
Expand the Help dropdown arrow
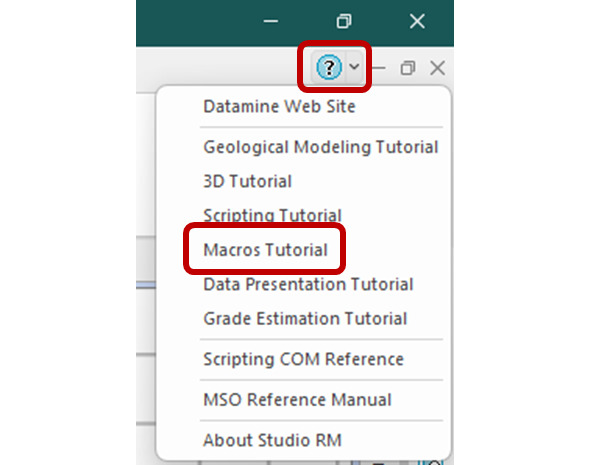(x=354, y=67)
